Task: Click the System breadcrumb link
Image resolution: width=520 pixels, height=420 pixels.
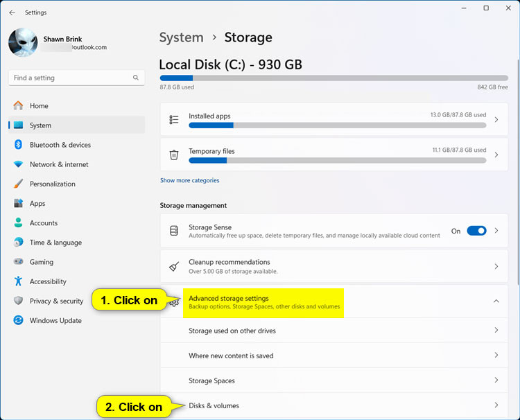Action: click(x=181, y=37)
